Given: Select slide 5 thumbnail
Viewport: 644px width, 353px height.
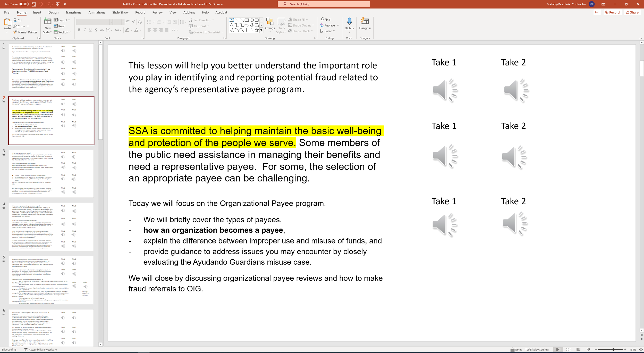Looking at the screenshot, I should coord(51,280).
